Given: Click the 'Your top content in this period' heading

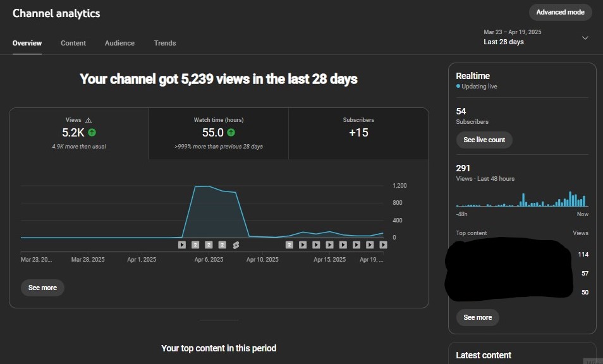Looking at the screenshot, I should (x=219, y=348).
